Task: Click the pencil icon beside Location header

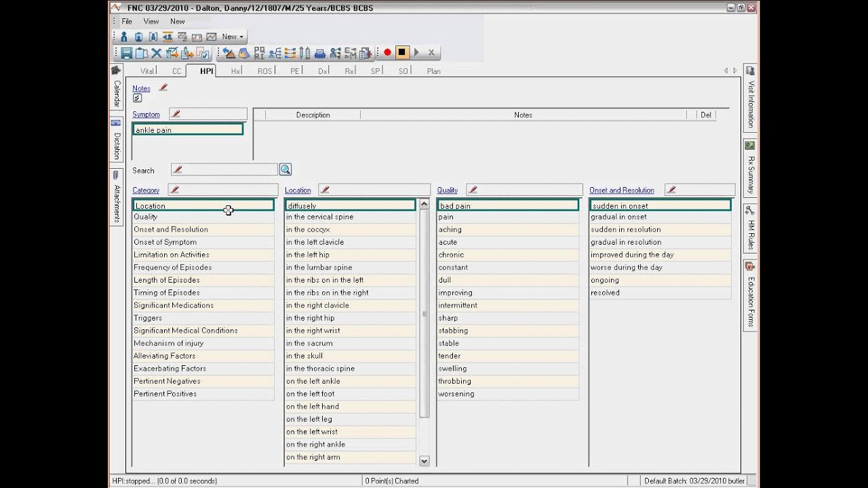Action: 325,190
